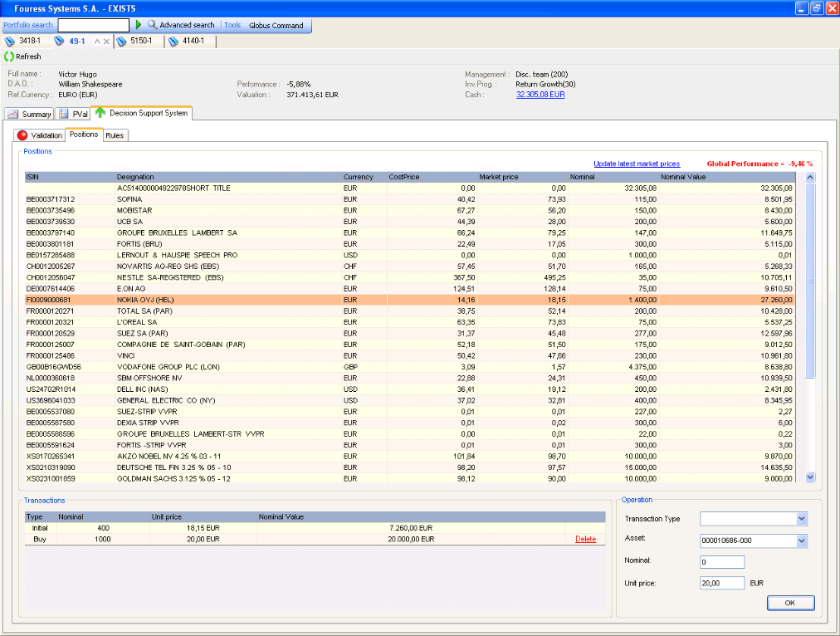Image resolution: width=840 pixels, height=636 pixels.
Task: Select the TOTAL SA (PAR) row
Action: [x=410, y=311]
